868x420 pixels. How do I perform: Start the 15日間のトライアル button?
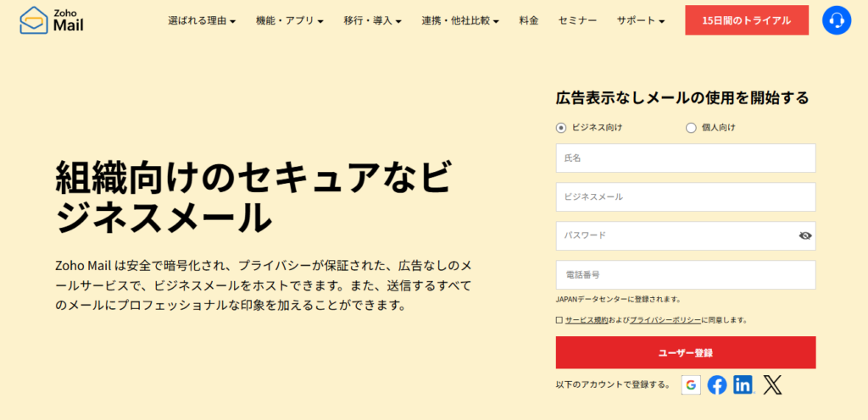[x=747, y=20]
